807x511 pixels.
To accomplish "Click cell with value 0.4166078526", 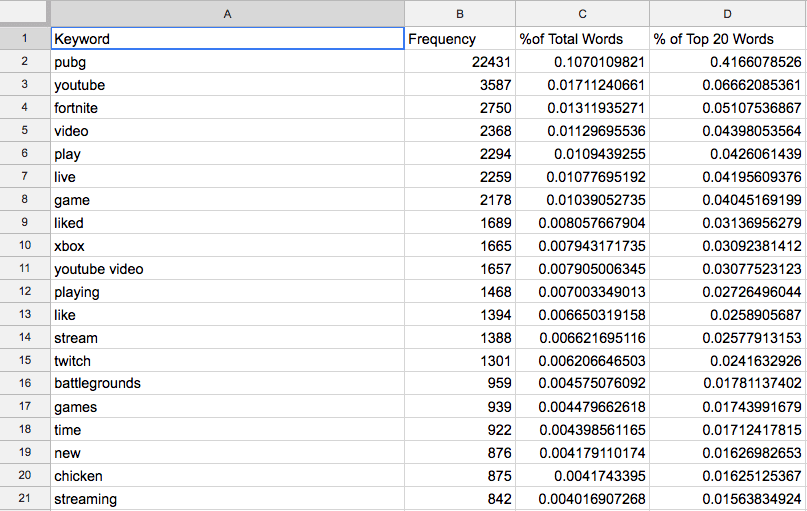I will tap(728, 62).
